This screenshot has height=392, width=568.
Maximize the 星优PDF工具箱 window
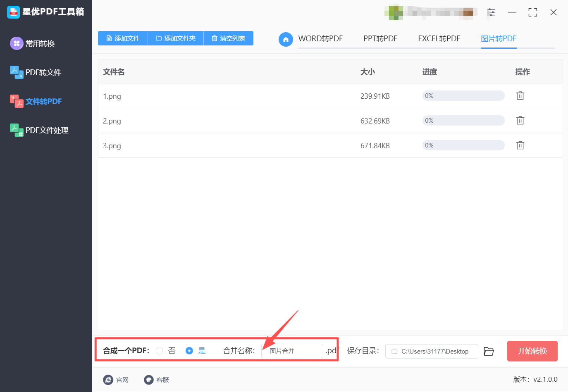(x=533, y=12)
